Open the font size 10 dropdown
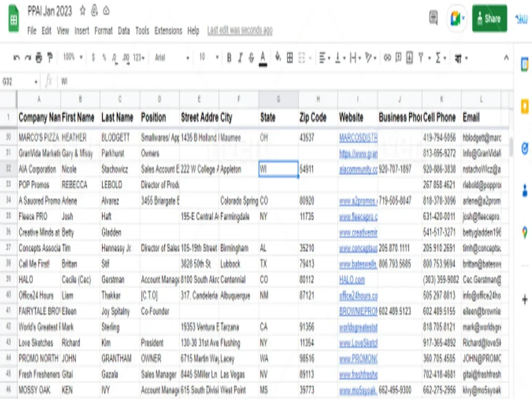The image size is (532, 399). [x=209, y=57]
